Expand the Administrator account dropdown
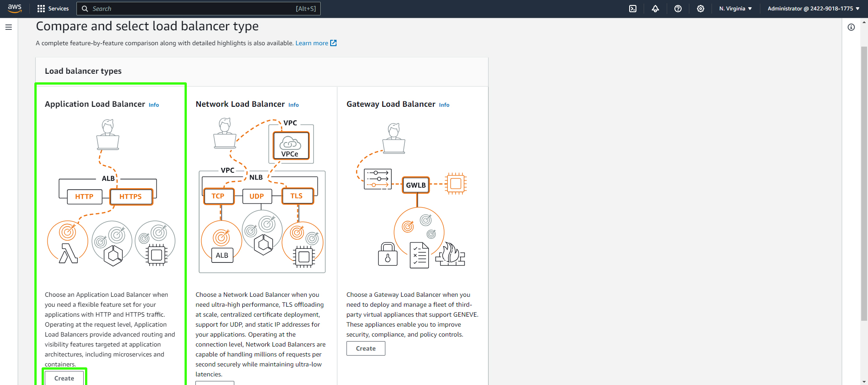Image resolution: width=868 pixels, height=385 pixels. point(813,9)
